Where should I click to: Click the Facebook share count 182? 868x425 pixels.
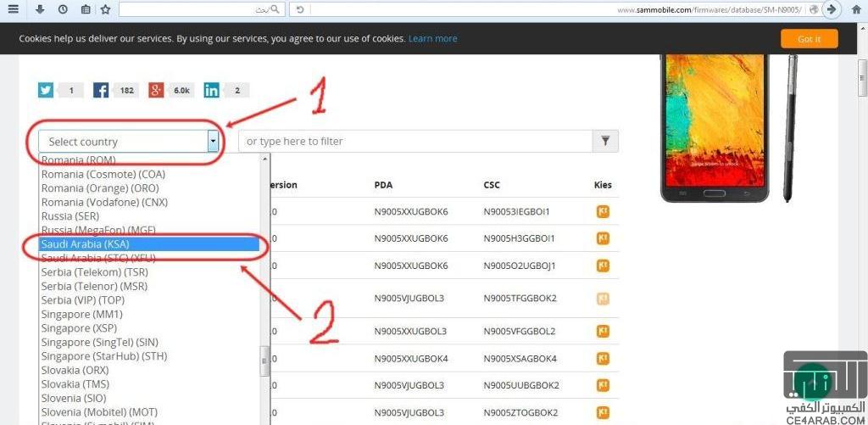coord(127,90)
